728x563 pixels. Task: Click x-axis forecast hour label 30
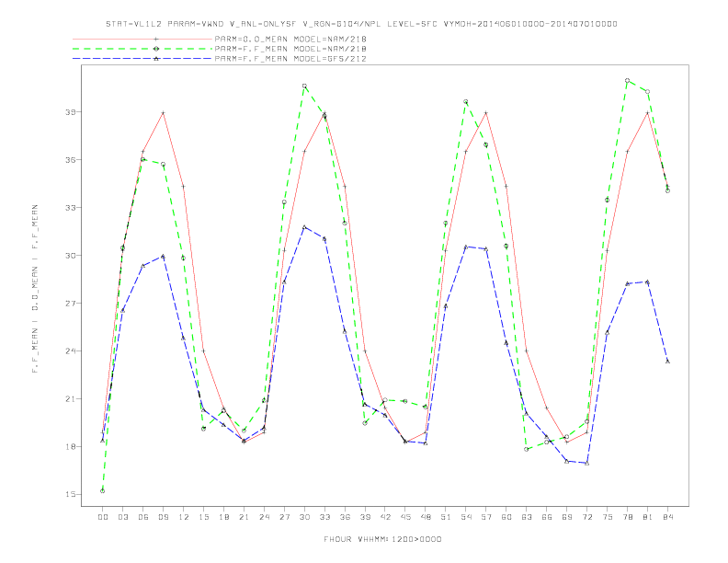304,517
